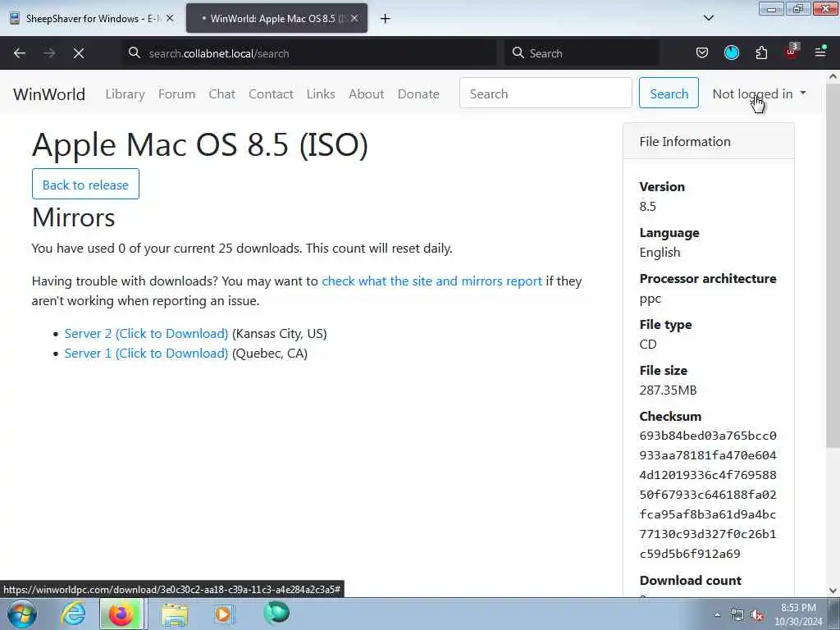Click the browser toolbar Search box
The width and height of the screenshot is (840, 630).
tap(582, 53)
